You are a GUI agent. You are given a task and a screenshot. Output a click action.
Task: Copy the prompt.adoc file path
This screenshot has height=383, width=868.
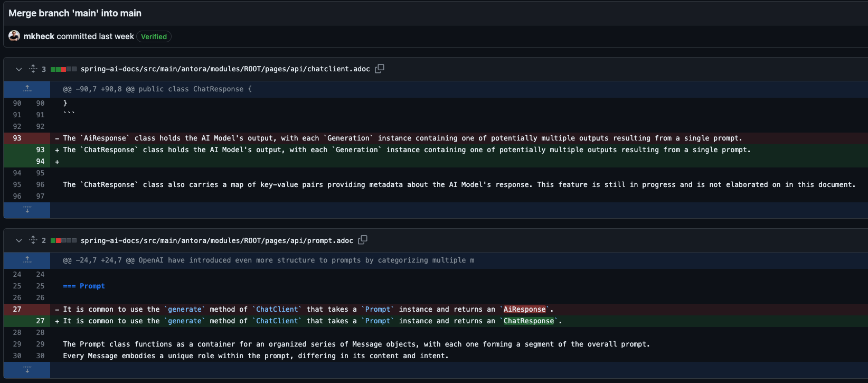(x=363, y=240)
